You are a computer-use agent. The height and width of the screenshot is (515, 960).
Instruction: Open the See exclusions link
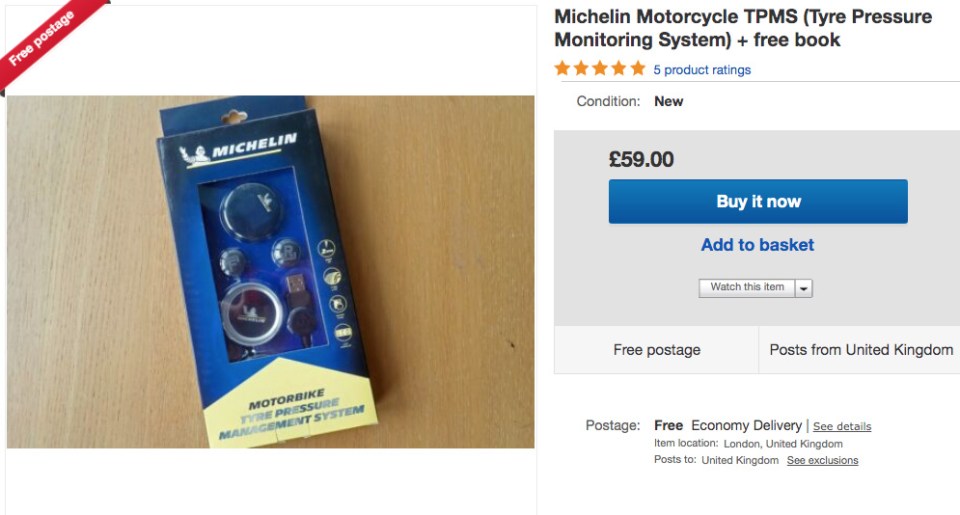[x=822, y=460]
